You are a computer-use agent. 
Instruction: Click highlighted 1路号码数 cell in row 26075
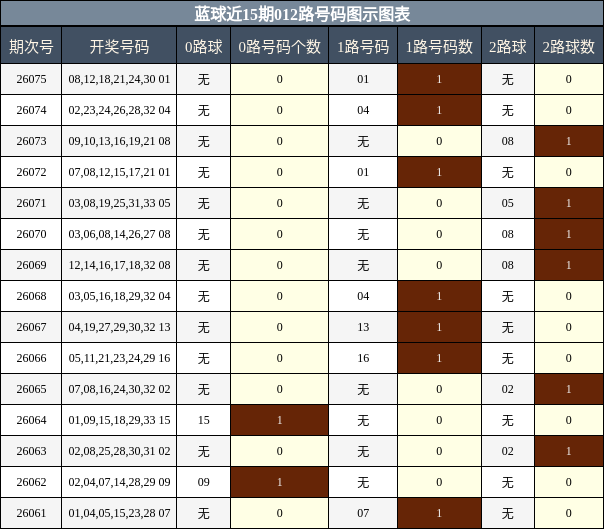pos(439,79)
